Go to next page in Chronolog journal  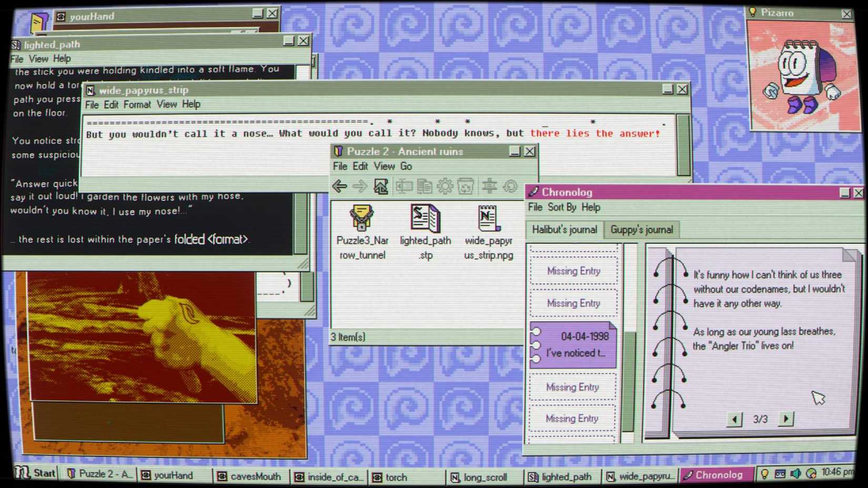point(786,419)
